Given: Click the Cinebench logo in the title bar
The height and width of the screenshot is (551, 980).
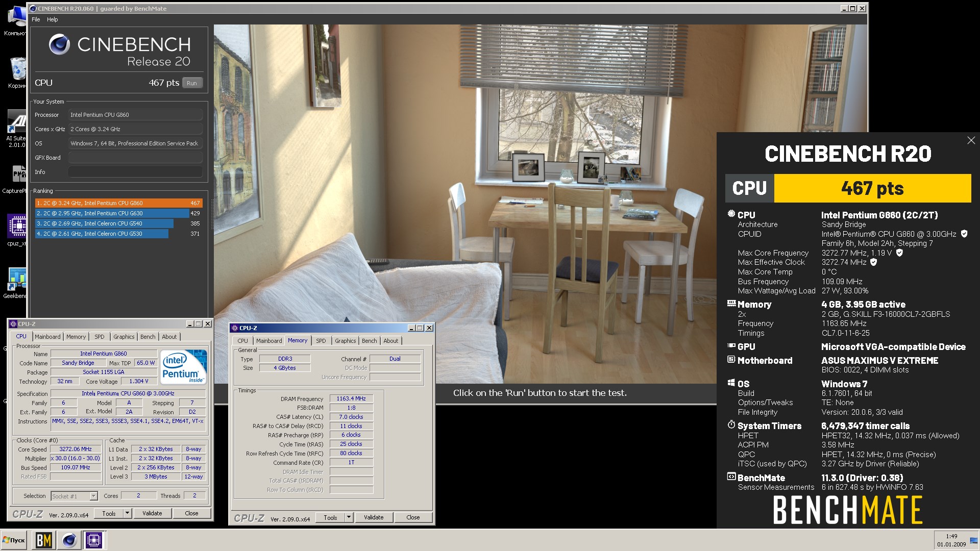Looking at the screenshot, I should click(33, 9).
